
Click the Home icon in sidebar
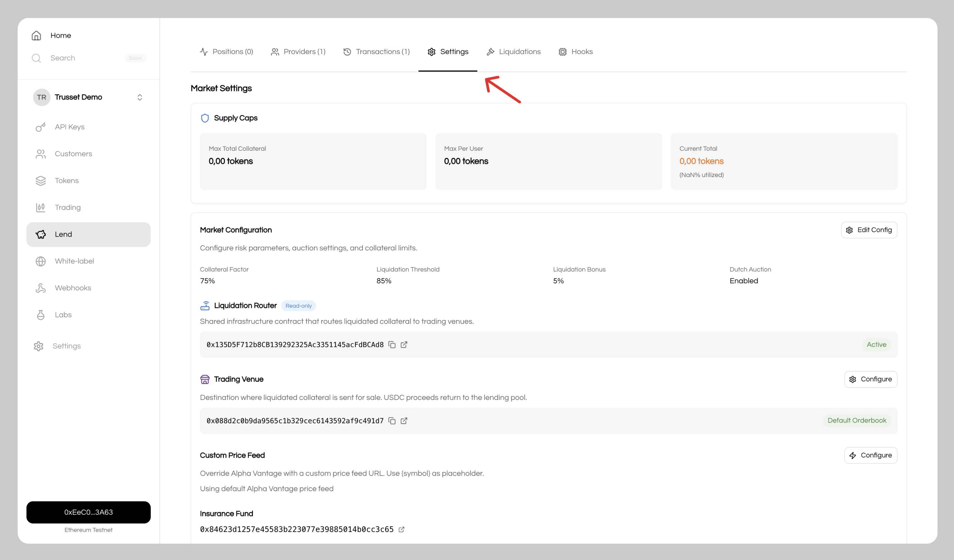pos(36,36)
